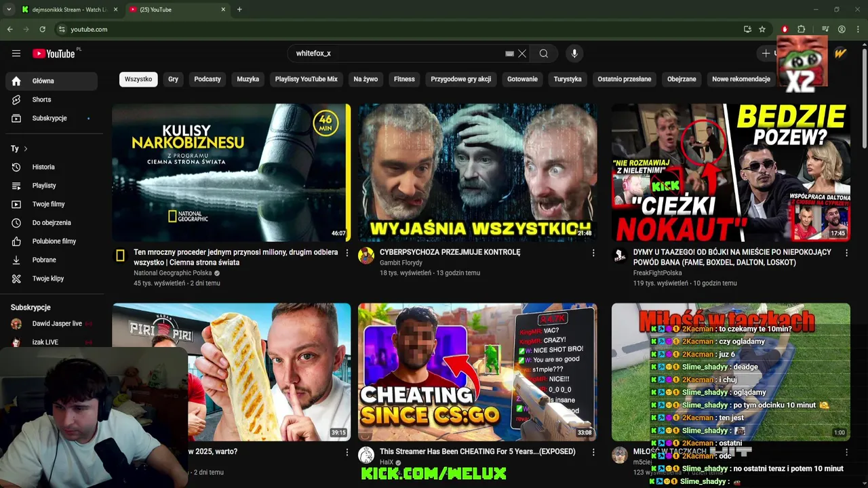Open Subskrypcje in sidebar
The image size is (868, 488).
(52, 118)
